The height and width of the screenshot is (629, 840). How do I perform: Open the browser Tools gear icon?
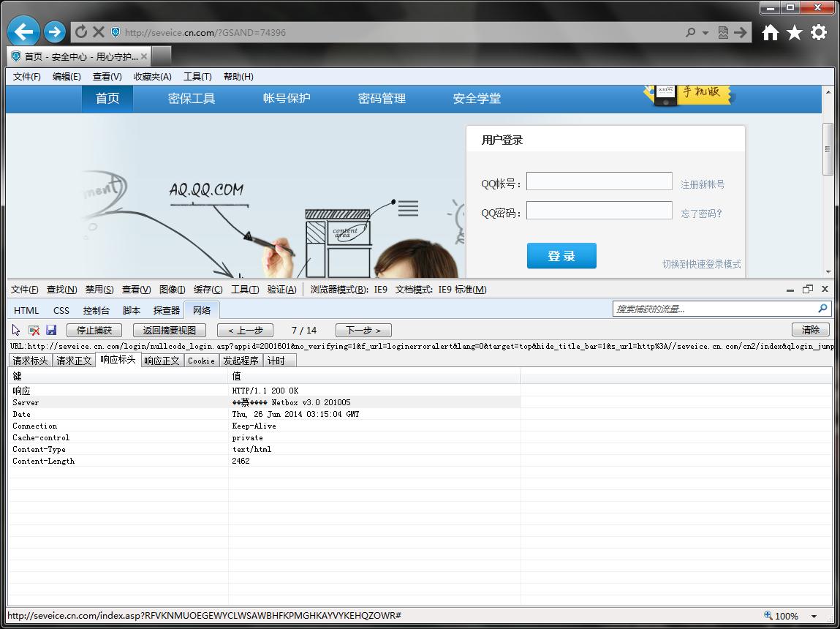pyautogui.click(x=819, y=32)
